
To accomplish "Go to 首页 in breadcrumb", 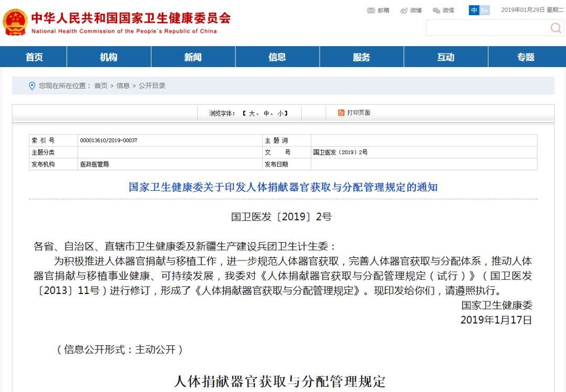I will click(x=101, y=85).
